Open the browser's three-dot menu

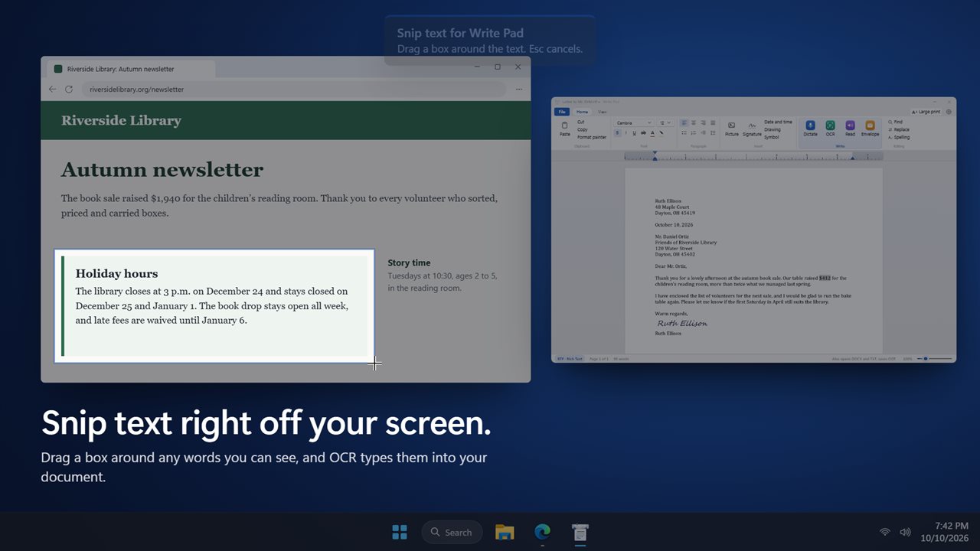(x=518, y=90)
